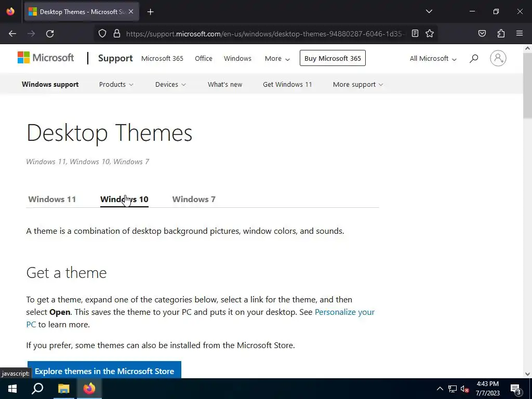Open the Save to Pocket icon
This screenshot has height=399, width=532.
click(x=482, y=33)
